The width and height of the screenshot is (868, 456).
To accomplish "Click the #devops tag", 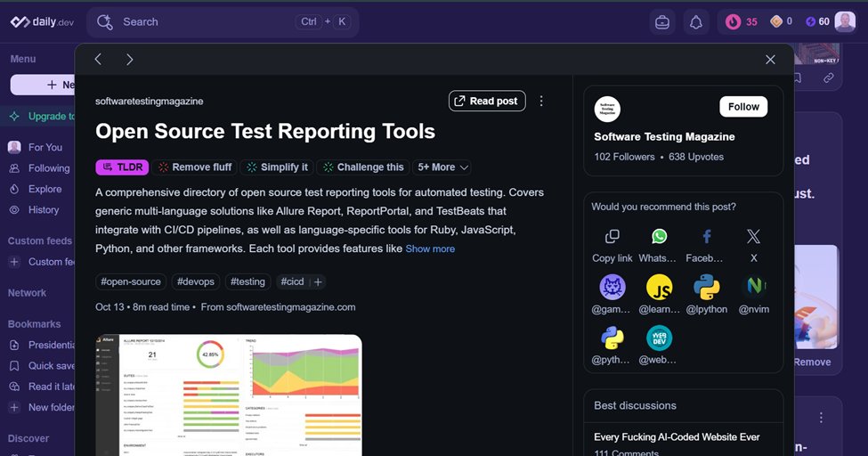I will [x=195, y=281].
